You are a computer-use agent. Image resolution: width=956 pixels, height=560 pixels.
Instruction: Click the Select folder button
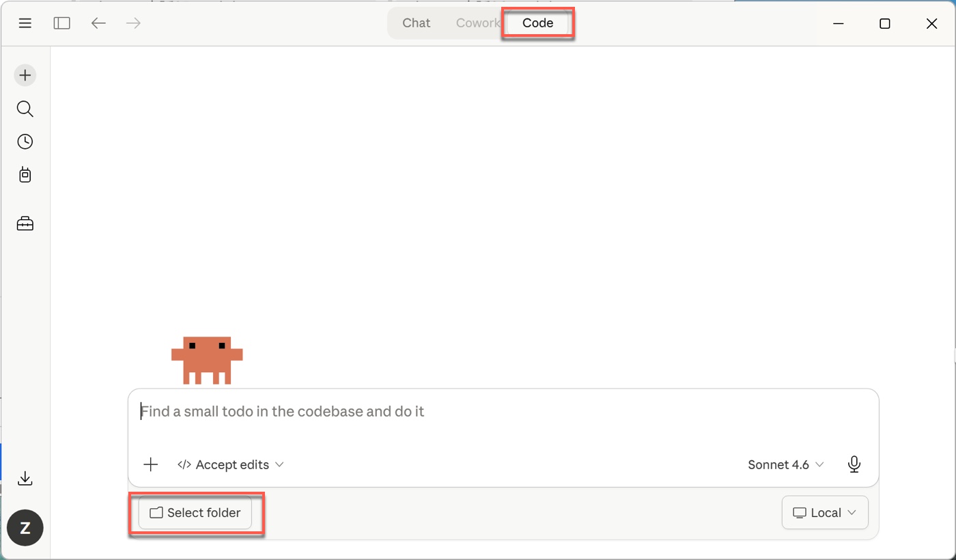pyautogui.click(x=195, y=513)
